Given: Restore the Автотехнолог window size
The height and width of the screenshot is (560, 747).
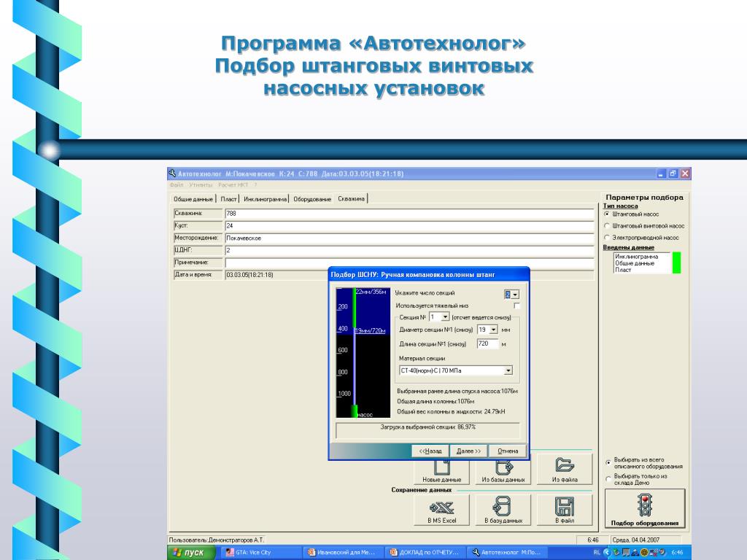Looking at the screenshot, I should click(x=673, y=174).
